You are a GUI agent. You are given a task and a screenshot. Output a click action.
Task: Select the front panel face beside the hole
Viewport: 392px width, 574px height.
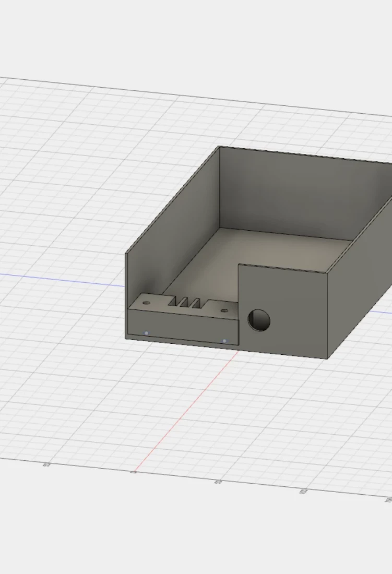coord(298,313)
